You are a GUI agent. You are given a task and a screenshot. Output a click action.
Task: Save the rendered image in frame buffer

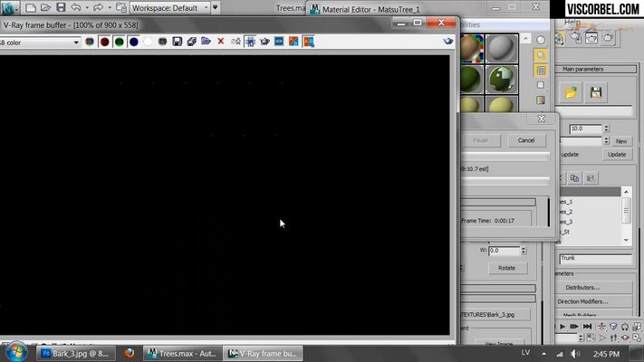(177, 42)
